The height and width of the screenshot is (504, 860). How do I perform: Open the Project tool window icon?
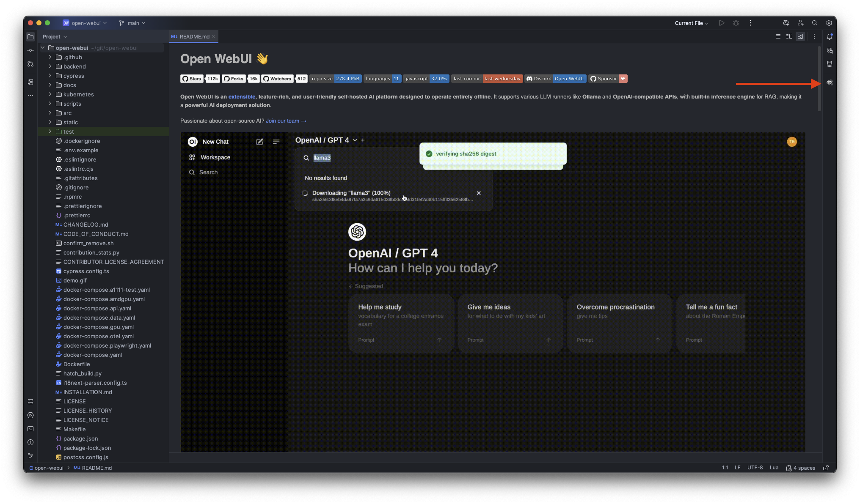pos(30,37)
